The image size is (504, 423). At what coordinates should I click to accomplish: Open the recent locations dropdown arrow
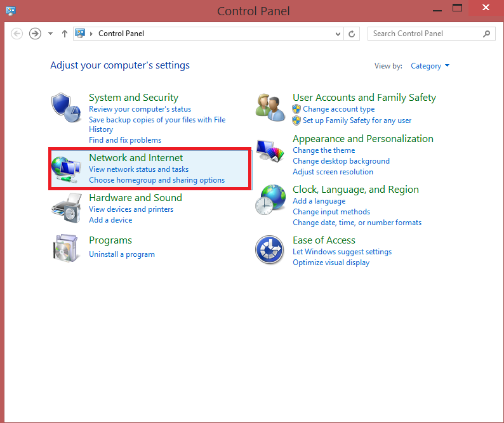coord(51,34)
